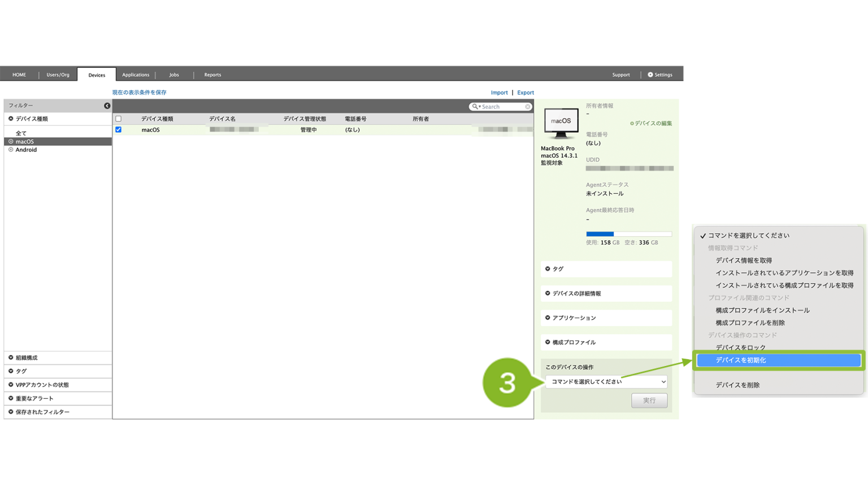Collapse the filter panel arrow icon
The height and width of the screenshot is (488, 868).
(107, 106)
